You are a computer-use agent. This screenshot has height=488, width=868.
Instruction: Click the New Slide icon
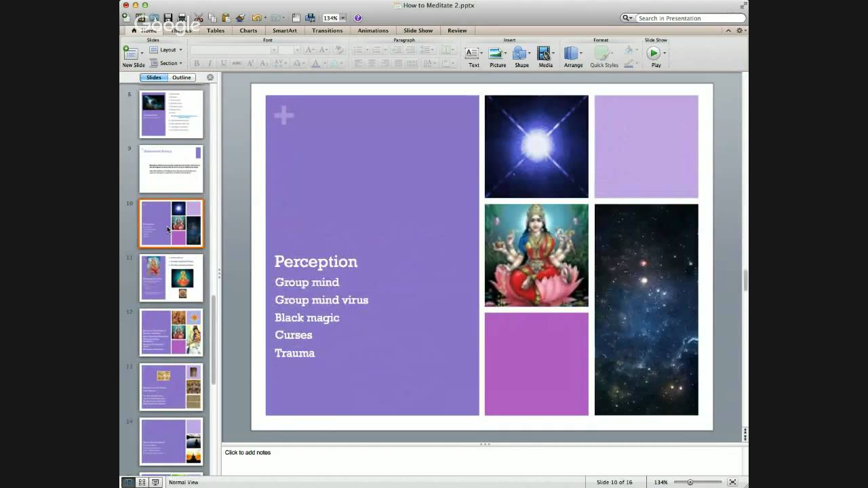click(130, 54)
